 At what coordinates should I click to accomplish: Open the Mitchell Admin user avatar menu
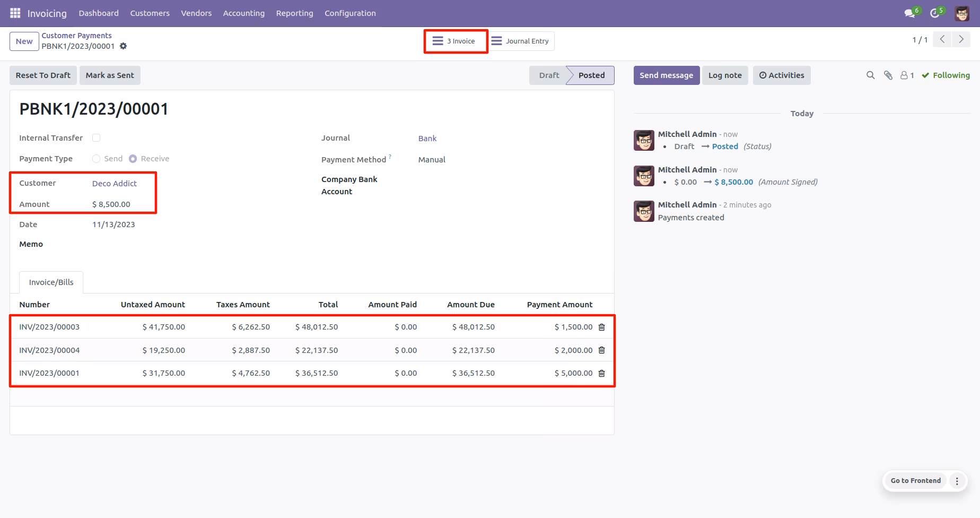962,13
